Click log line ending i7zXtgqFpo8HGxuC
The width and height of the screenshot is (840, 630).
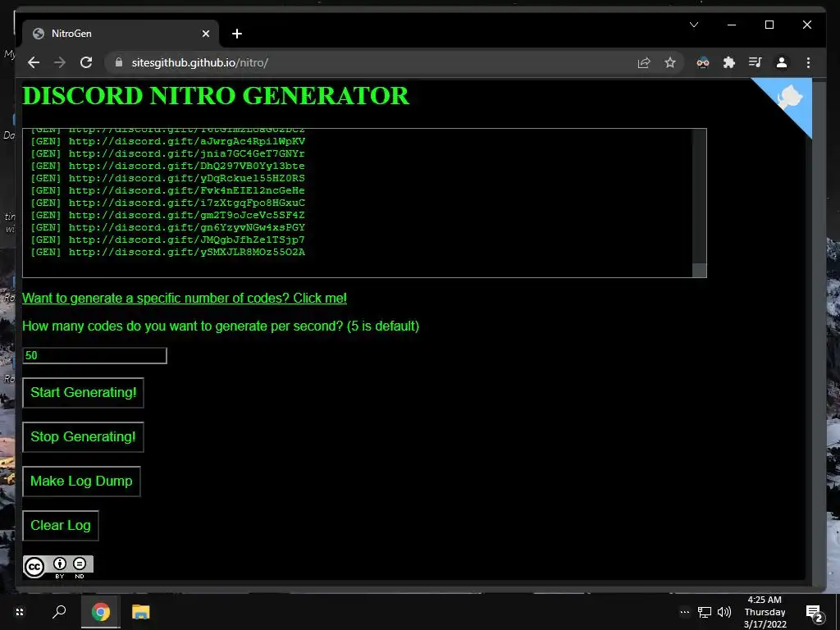tap(167, 203)
